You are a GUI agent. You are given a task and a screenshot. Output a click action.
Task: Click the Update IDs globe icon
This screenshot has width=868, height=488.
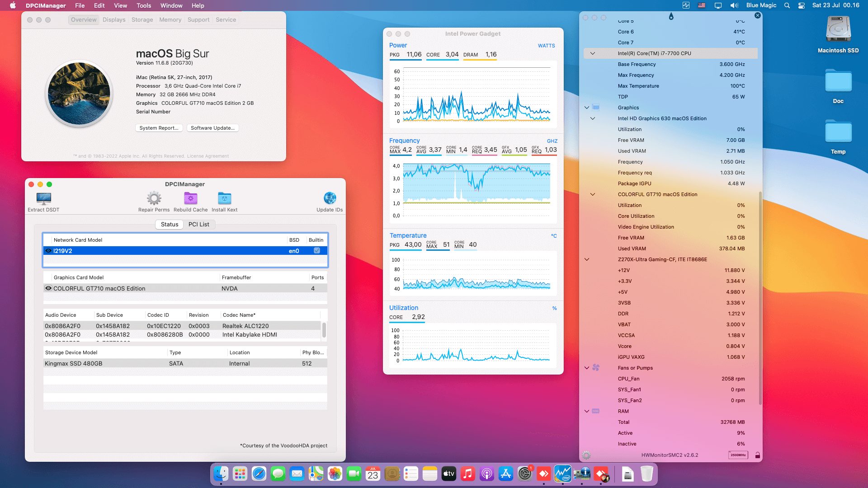[x=330, y=198]
